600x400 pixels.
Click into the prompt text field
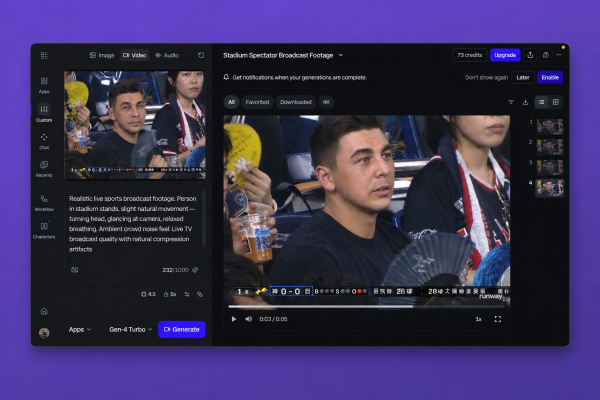pos(133,224)
